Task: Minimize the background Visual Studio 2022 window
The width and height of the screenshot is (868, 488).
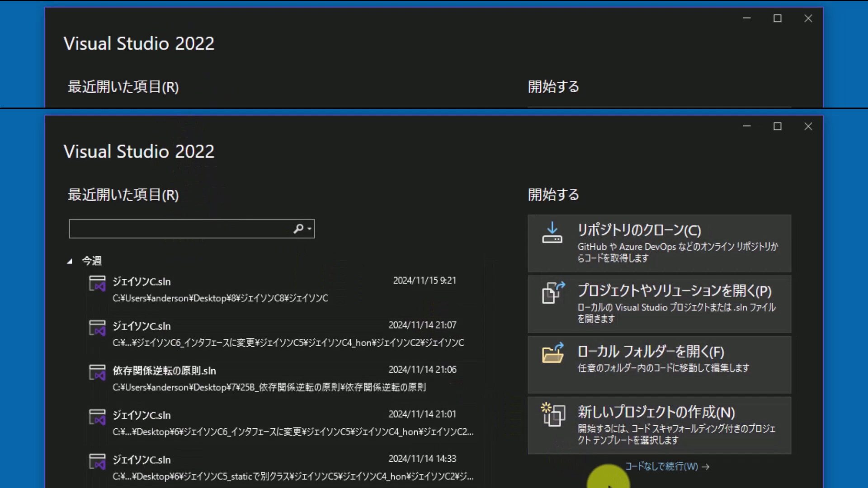Action: tap(747, 18)
